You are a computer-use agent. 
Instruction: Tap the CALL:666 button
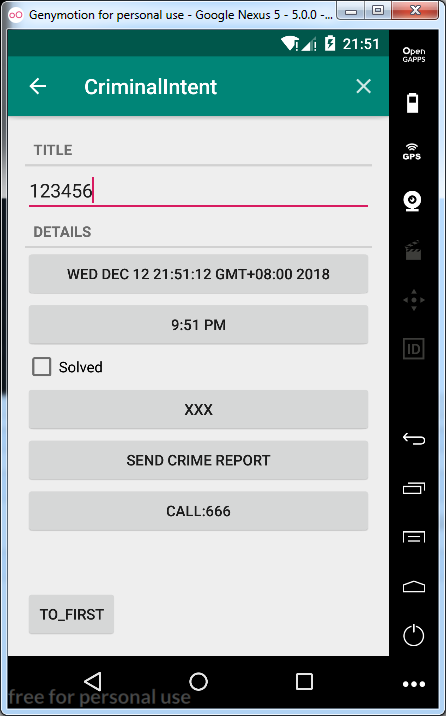(199, 511)
